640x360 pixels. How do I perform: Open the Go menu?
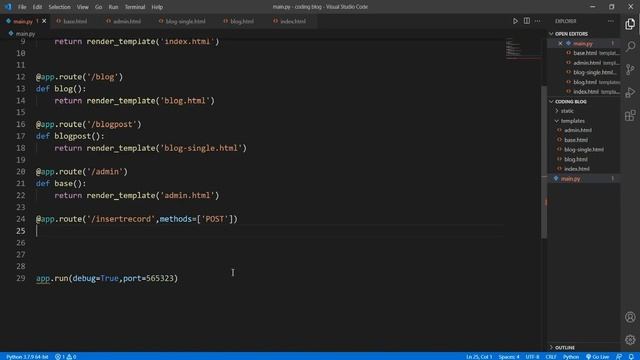click(98, 7)
